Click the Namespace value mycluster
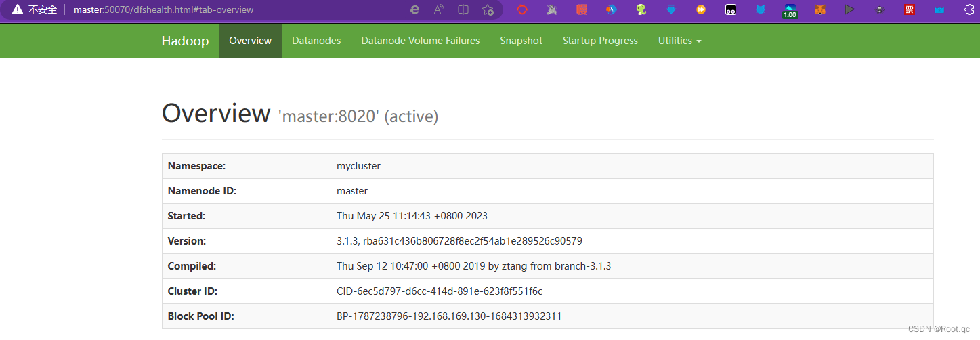Screen dimensions: 980x340 pyautogui.click(x=358, y=166)
